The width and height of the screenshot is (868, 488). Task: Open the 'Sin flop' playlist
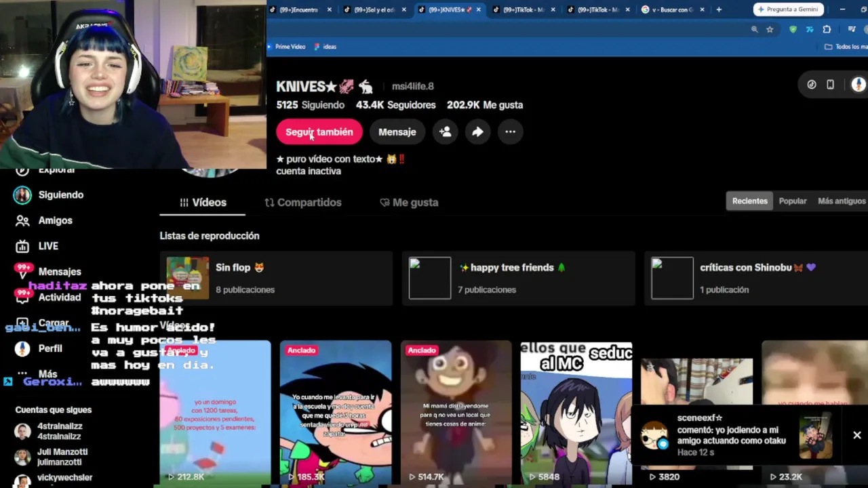click(x=276, y=278)
